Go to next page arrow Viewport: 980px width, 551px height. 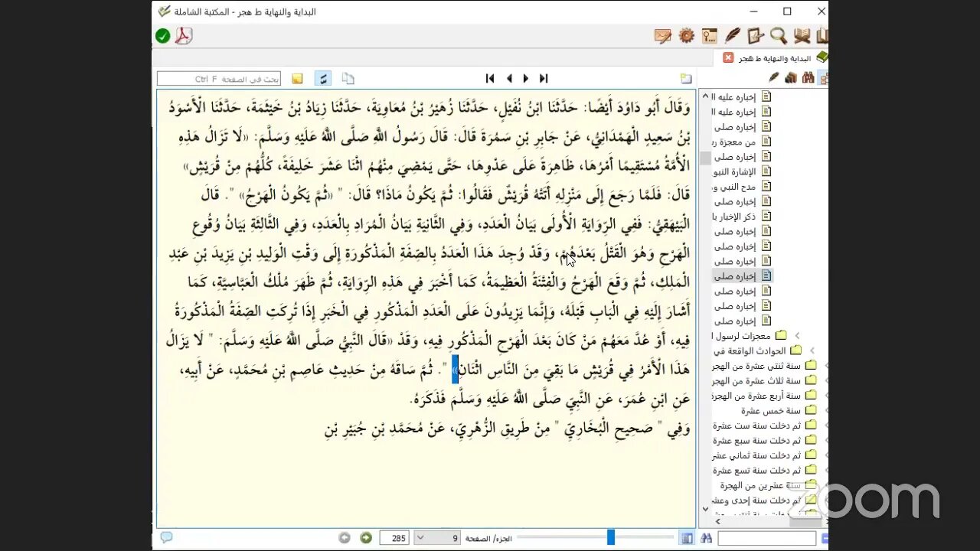526,78
